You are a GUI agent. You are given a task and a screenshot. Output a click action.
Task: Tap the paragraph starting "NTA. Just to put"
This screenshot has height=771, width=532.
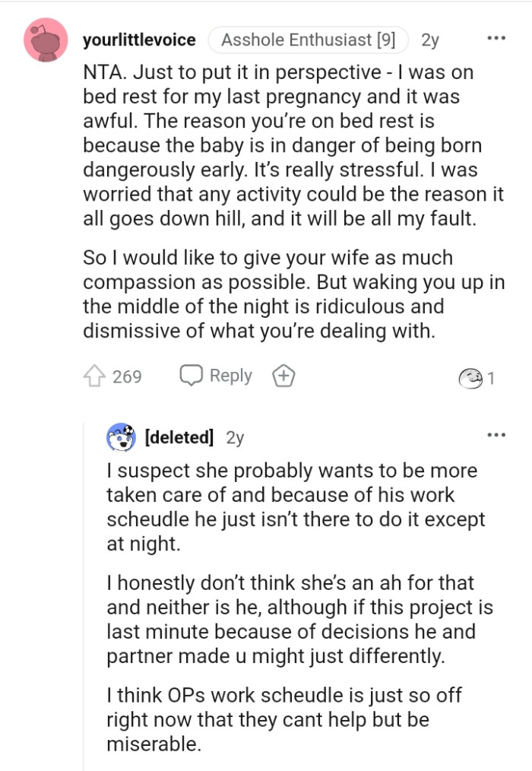[x=293, y=145]
